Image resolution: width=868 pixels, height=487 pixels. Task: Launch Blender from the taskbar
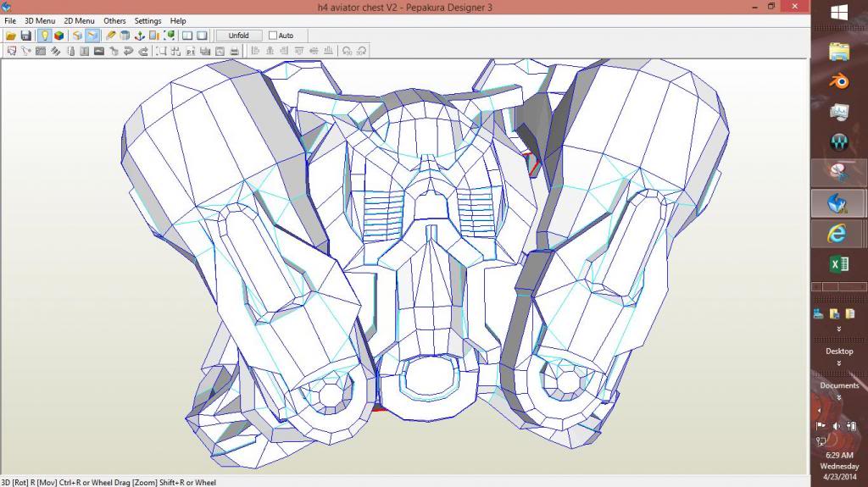(x=839, y=81)
